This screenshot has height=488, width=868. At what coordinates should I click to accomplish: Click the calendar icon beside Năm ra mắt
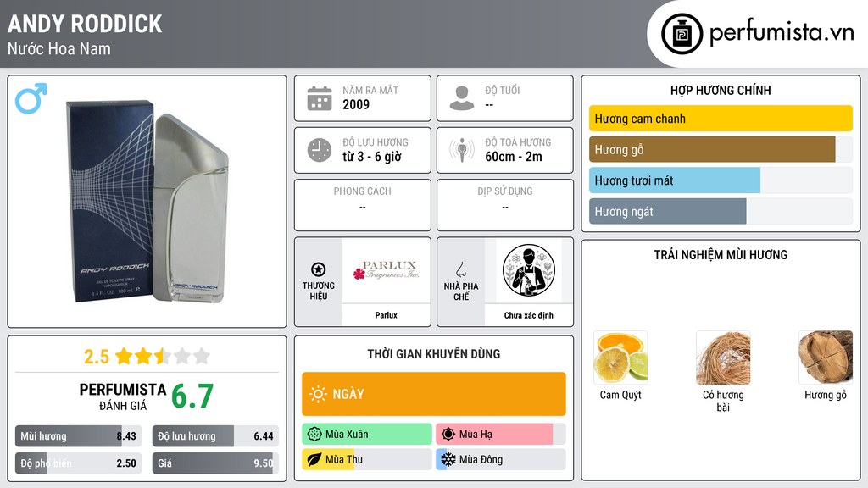320,98
